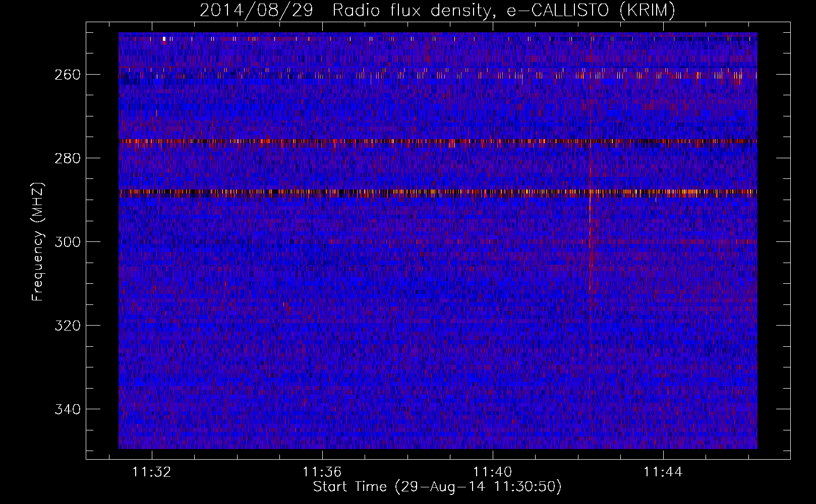Click the vertical burst streak near 11:42
Image resolution: width=816 pixels, height=504 pixels.
pyautogui.click(x=590, y=222)
